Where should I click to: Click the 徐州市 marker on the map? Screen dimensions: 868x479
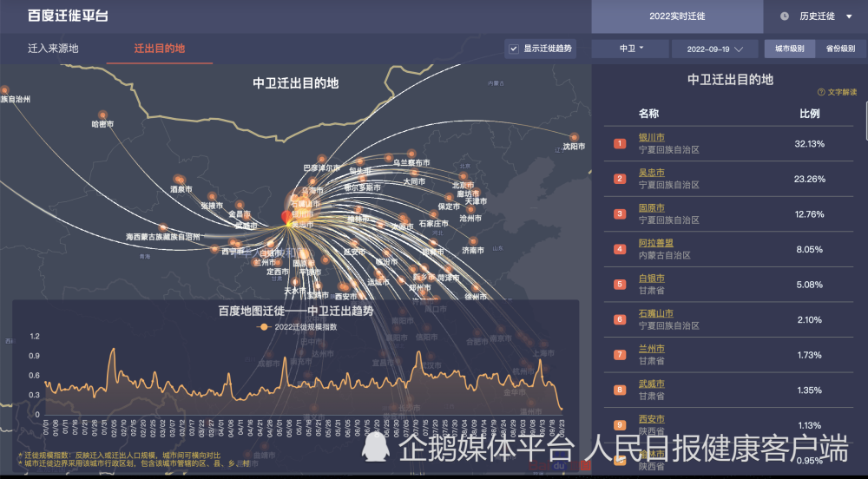(x=476, y=287)
